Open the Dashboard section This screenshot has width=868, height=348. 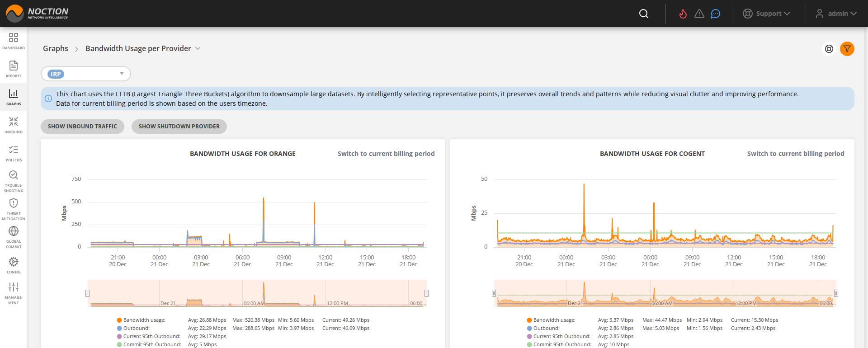tap(14, 41)
